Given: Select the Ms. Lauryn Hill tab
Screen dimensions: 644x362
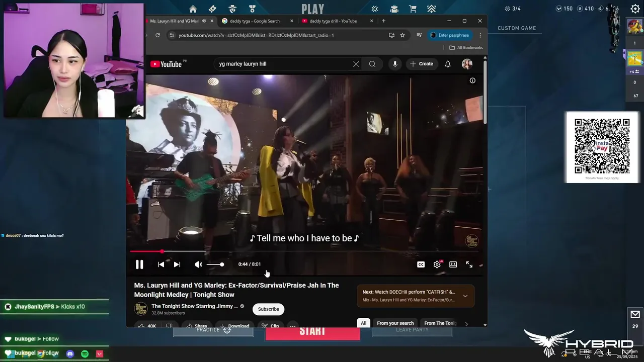Looking at the screenshot, I should [x=174, y=21].
